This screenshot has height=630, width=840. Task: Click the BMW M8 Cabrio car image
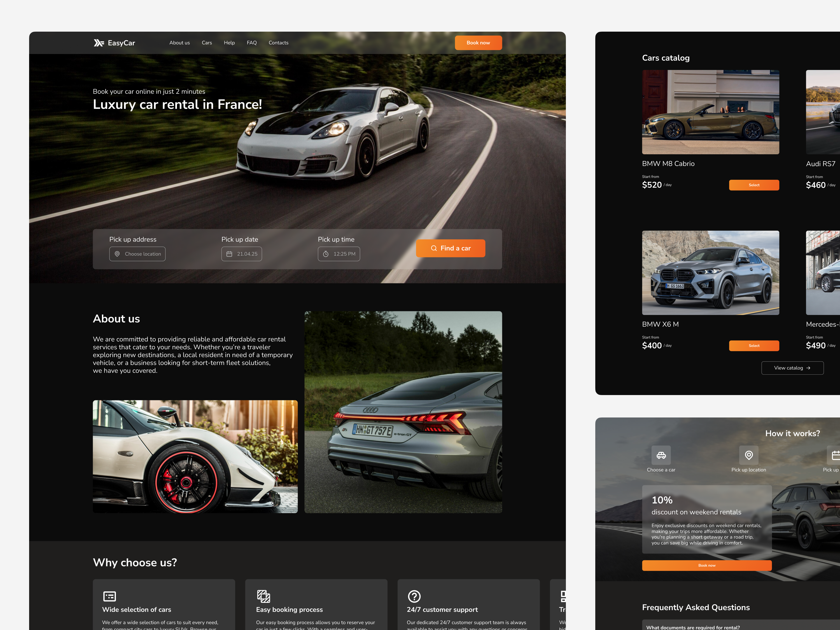[x=711, y=112]
